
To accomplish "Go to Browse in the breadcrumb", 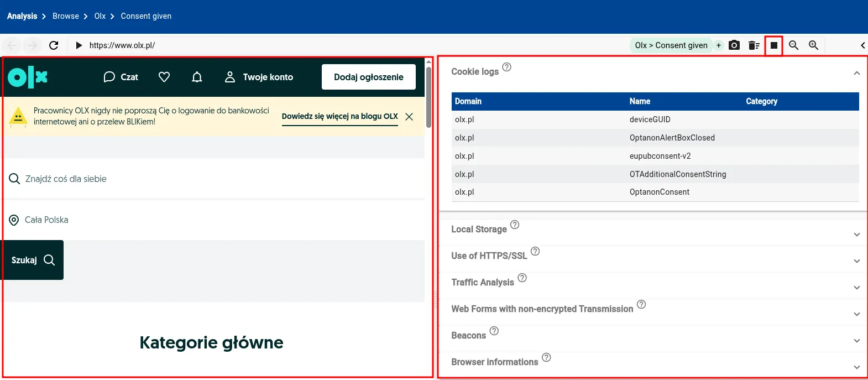I will point(66,16).
